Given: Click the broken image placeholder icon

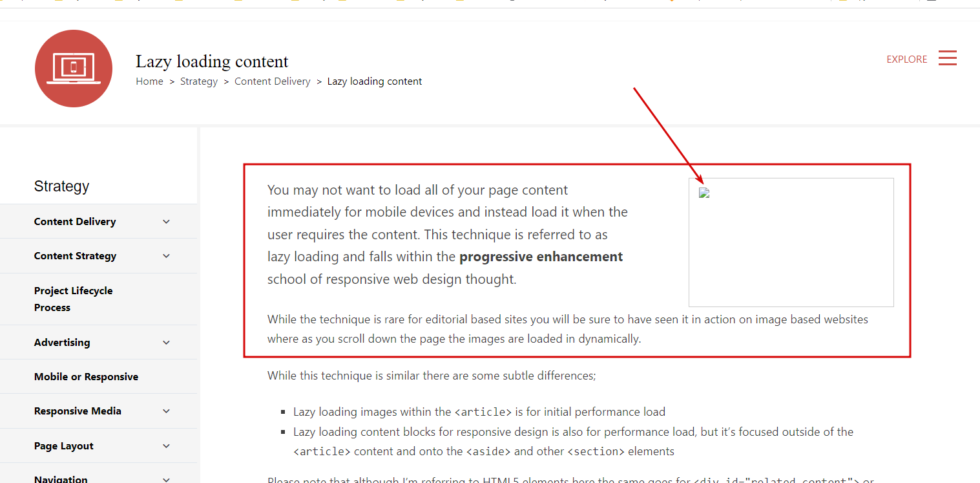Looking at the screenshot, I should [x=704, y=192].
